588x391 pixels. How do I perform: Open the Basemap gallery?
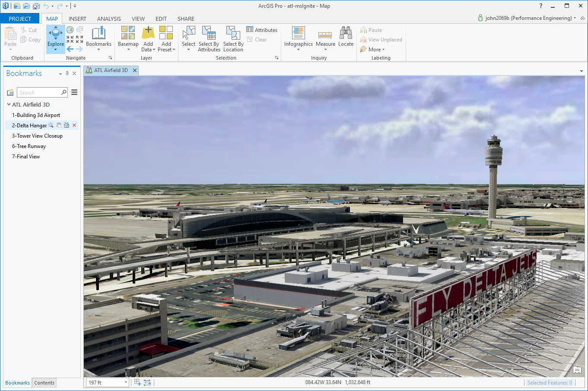[x=128, y=38]
